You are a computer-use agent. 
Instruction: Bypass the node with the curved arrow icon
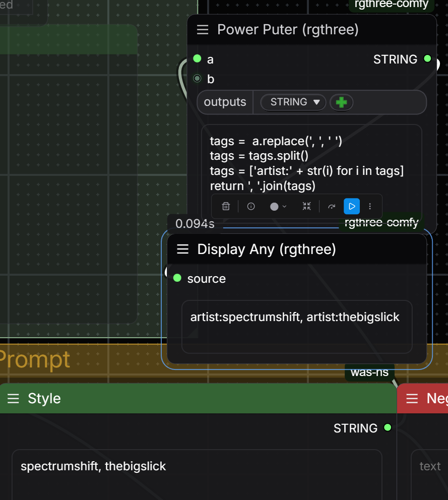pyautogui.click(x=332, y=207)
